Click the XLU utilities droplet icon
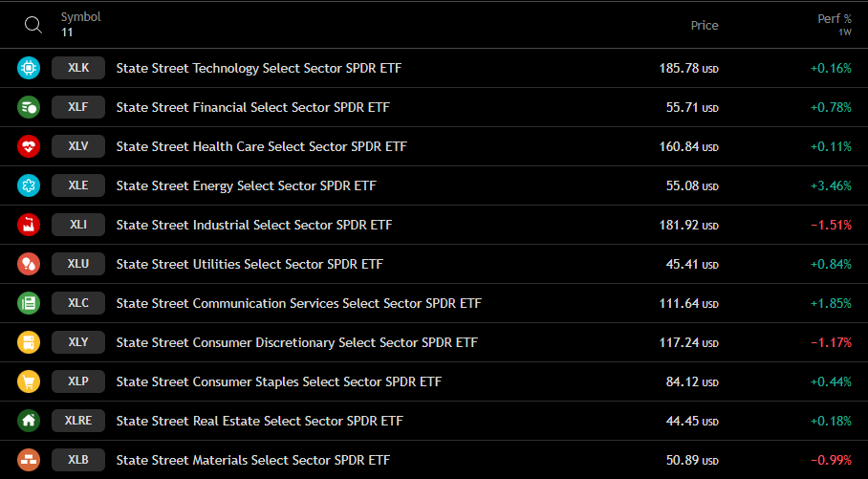This screenshot has height=479, width=868. pyautogui.click(x=29, y=264)
